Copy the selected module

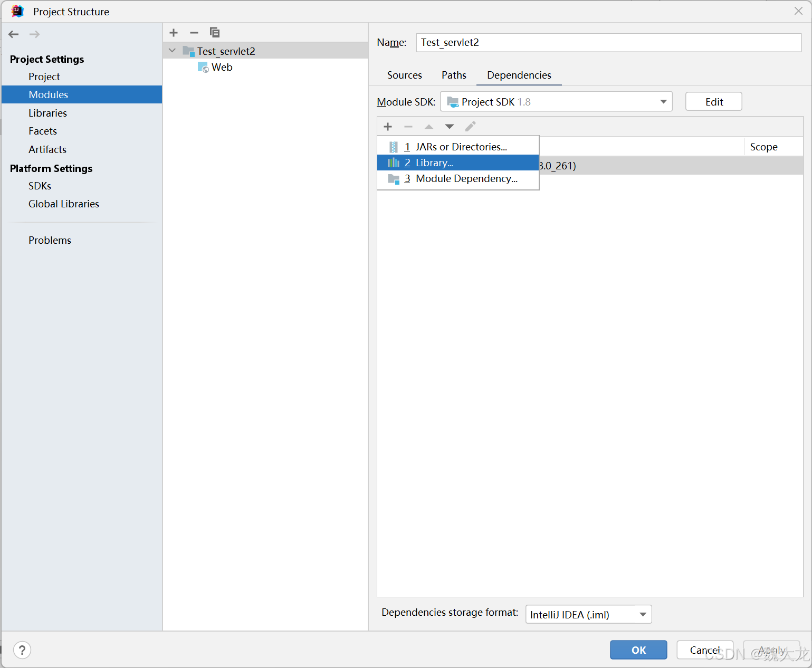214,33
